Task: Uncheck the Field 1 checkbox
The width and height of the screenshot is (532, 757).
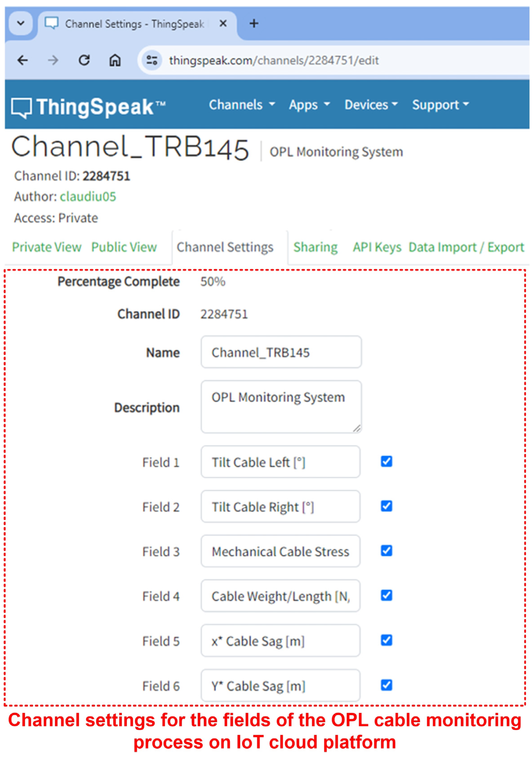Action: 386,461
